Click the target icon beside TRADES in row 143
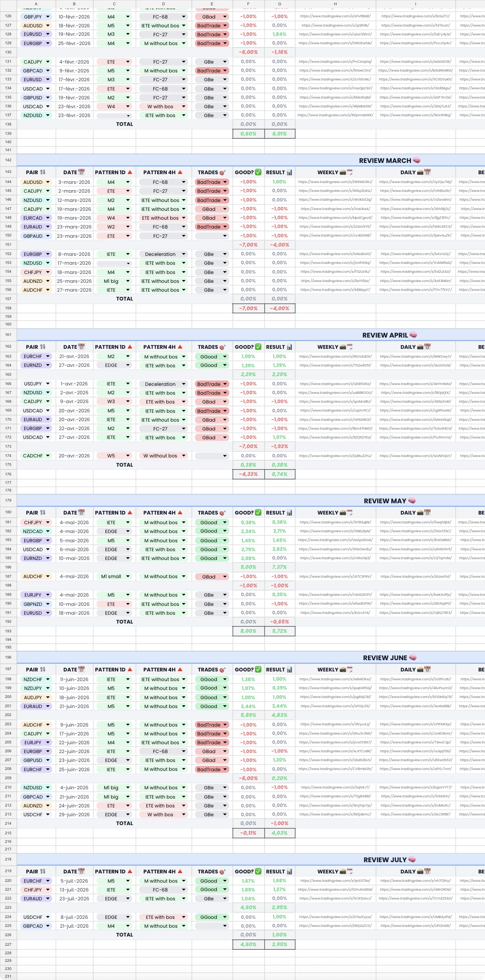Viewport: 485px width, 980px height. pos(222,172)
